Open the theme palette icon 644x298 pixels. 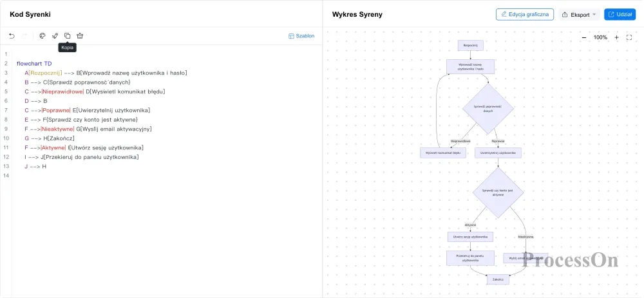43,35
